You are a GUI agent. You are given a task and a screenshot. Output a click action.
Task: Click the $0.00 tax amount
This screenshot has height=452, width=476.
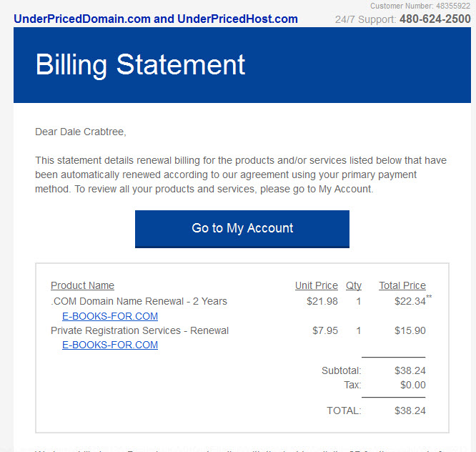coord(413,385)
